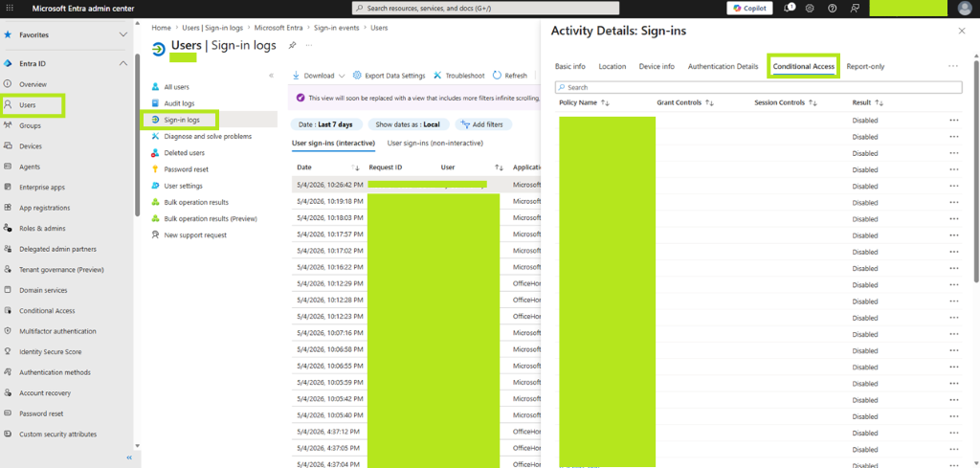Image resolution: width=980 pixels, height=468 pixels.
Task: Click the policy Search field in details
Action: click(x=759, y=87)
